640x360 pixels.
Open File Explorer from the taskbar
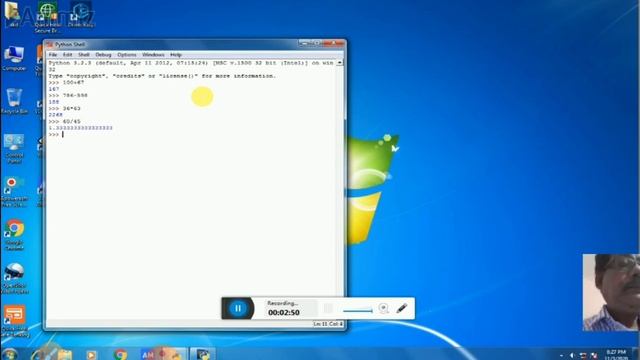[x=64, y=354]
